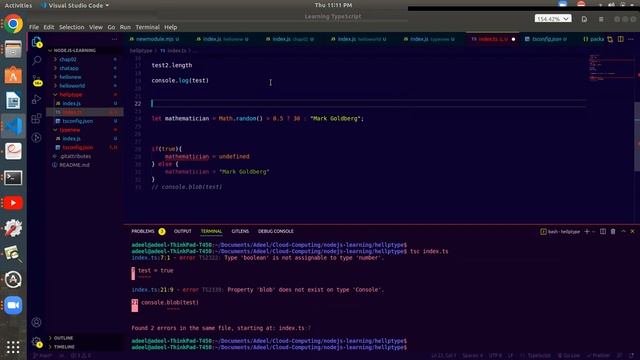Create a new terminal with plus icon
Image resolution: width=640 pixels, height=360 pixels.
tap(587, 231)
